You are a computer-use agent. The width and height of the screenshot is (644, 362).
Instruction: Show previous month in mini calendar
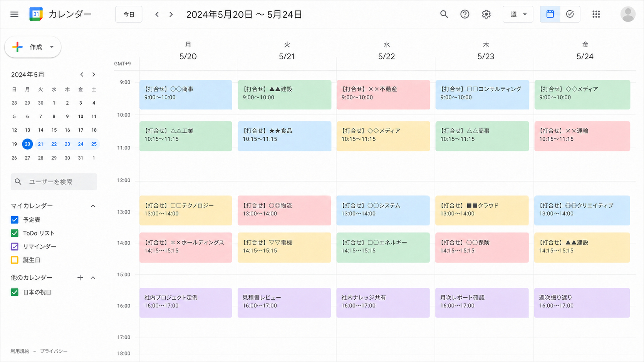[x=82, y=75]
